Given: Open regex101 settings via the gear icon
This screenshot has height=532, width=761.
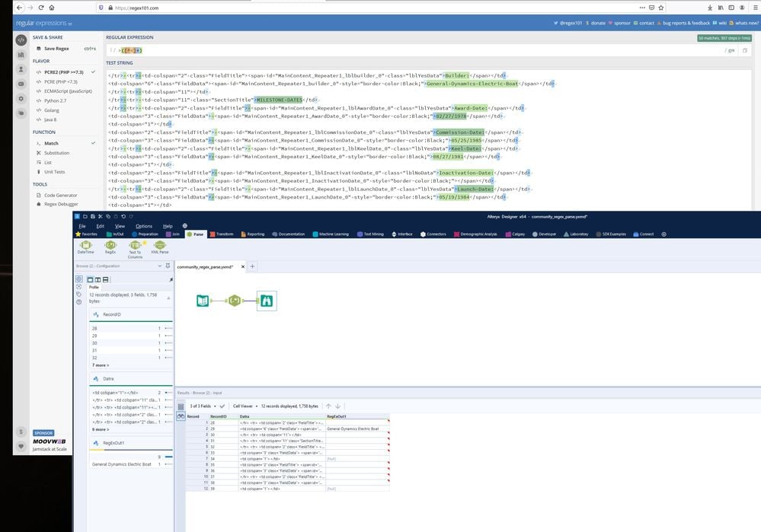Looking at the screenshot, I should tap(21, 97).
